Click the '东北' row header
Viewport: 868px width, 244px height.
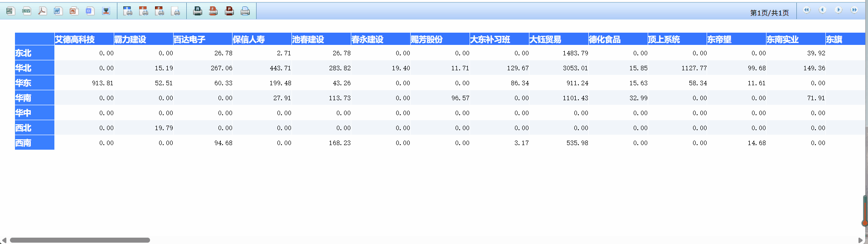[34, 53]
